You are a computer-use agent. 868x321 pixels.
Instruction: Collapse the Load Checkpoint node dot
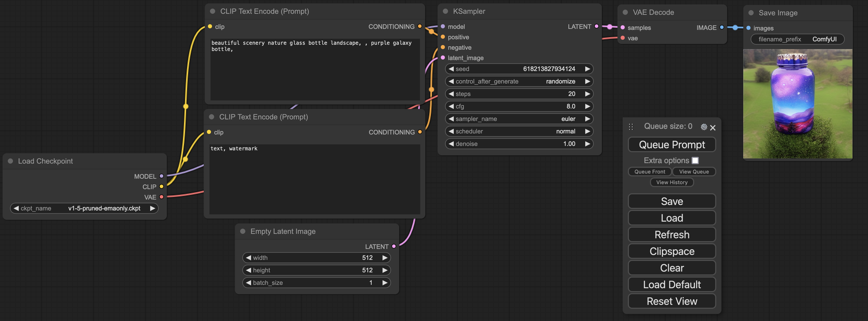click(10, 161)
